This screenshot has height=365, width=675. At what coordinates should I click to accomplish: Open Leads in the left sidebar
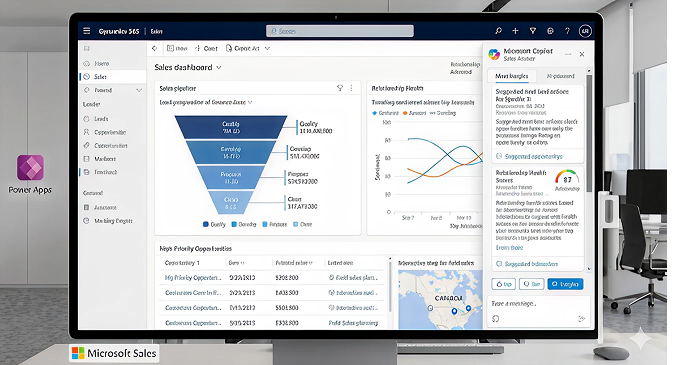click(101, 119)
